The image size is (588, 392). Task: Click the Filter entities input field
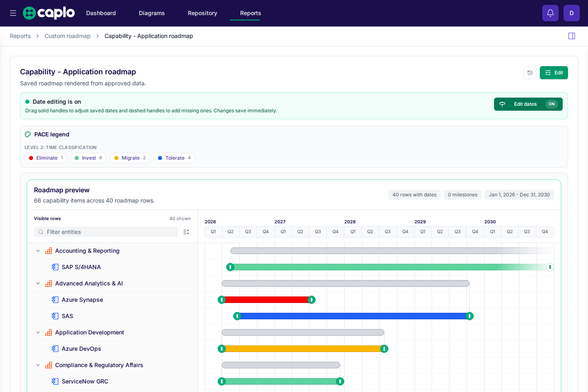coord(106,232)
